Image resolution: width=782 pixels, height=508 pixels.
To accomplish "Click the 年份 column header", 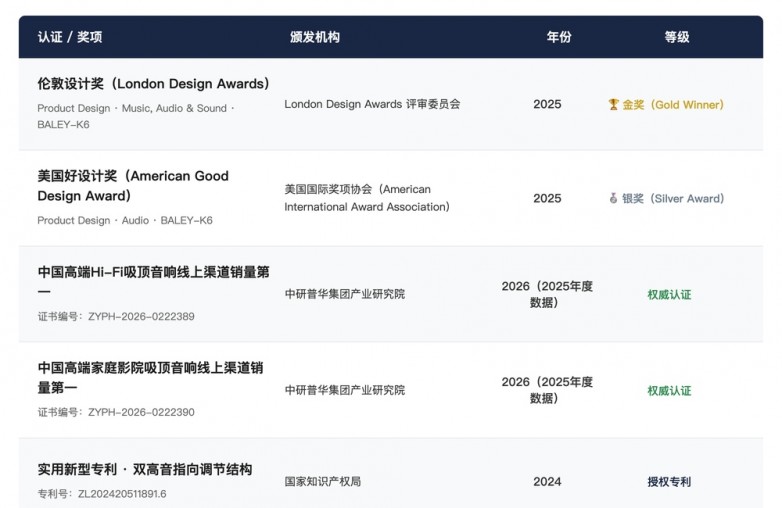I will (559, 37).
